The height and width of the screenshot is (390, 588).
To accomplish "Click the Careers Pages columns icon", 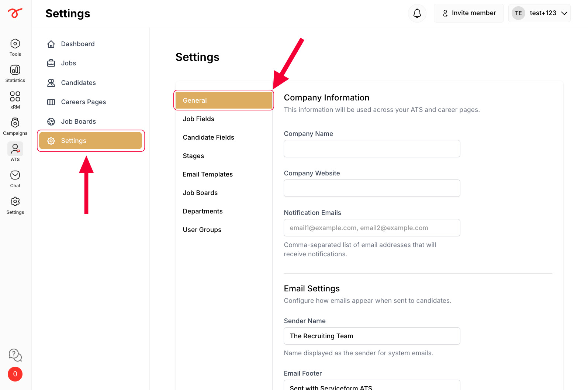I will pos(51,102).
